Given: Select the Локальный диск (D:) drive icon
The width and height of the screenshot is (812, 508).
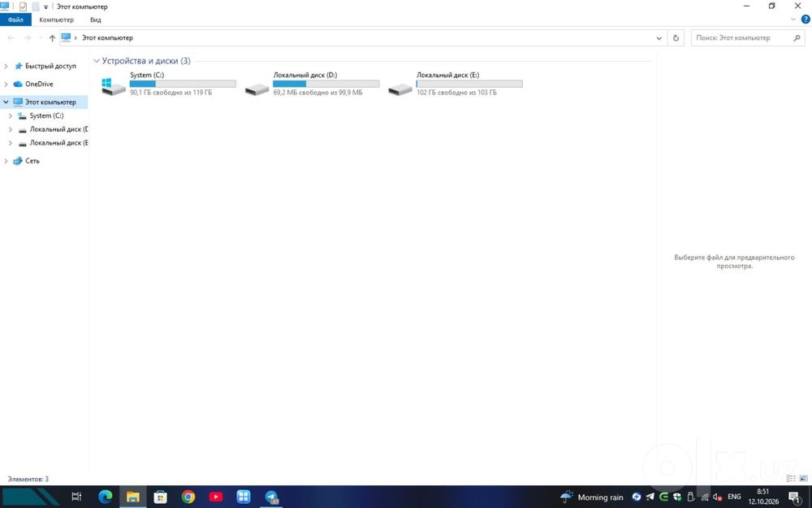Looking at the screenshot, I should (257, 89).
